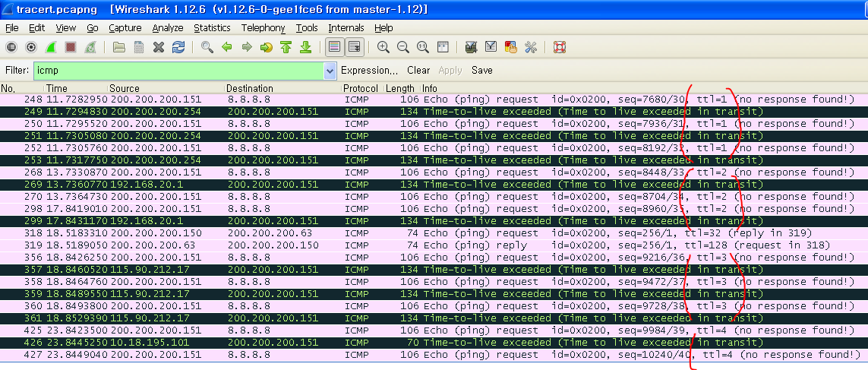Open the Go menu
Image resolution: width=868 pixels, height=370 pixels.
pos(93,27)
